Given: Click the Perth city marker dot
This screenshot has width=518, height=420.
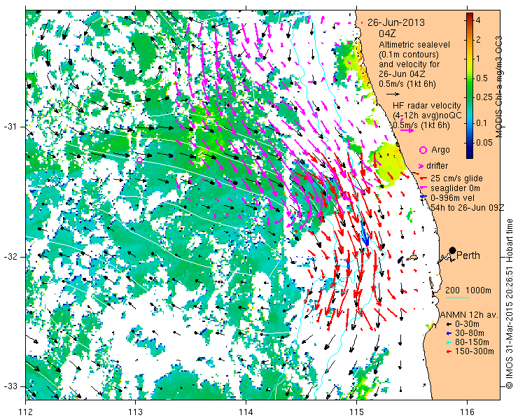Looking at the screenshot, I should point(453,251).
